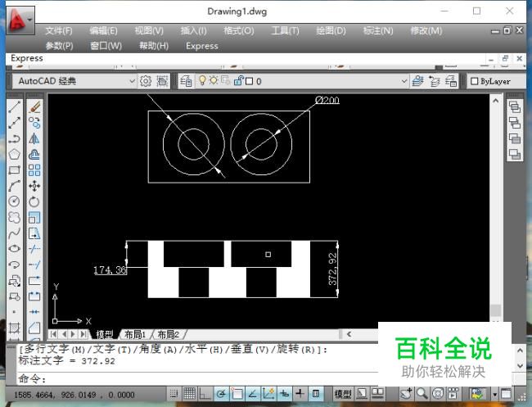Open the ByLayer color dropdown
This screenshot has height=407, width=532.
point(496,81)
